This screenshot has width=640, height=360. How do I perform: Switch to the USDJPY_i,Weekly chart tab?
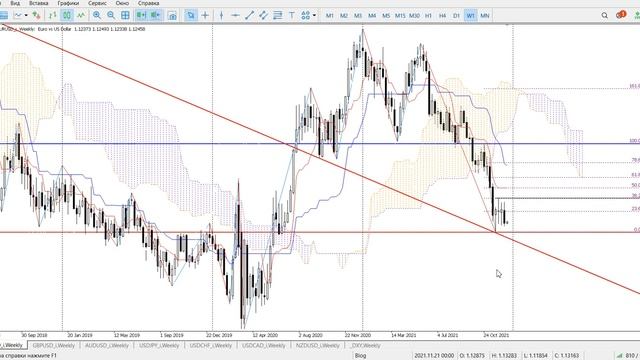tap(159, 345)
